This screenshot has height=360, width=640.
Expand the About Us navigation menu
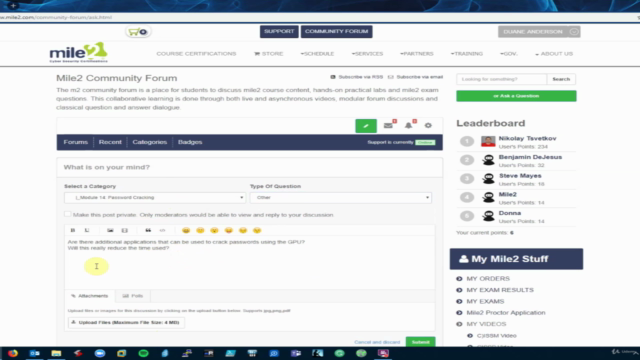pyautogui.click(x=554, y=54)
